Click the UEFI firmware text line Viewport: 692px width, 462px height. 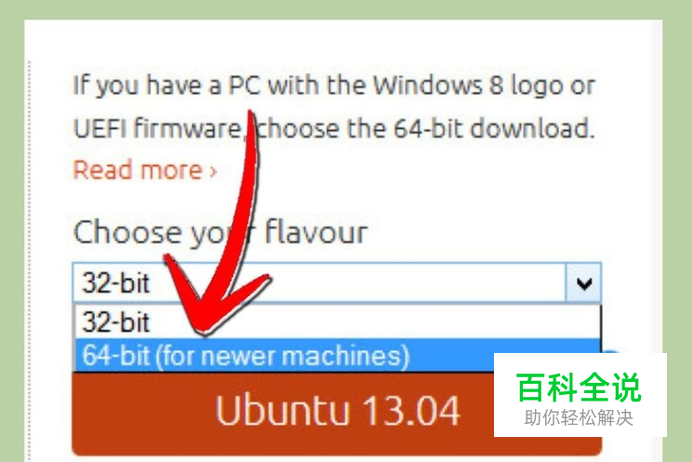[x=334, y=129]
